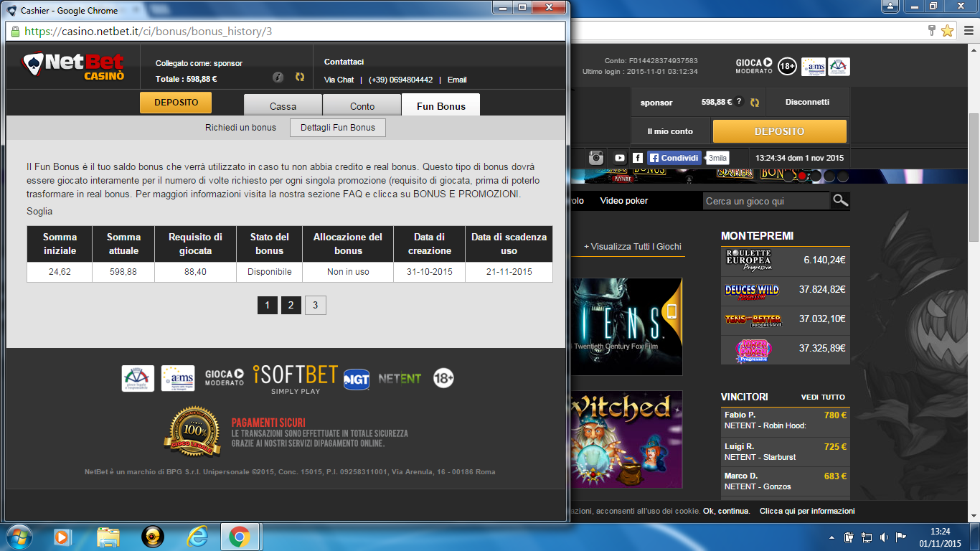Open the Witched game thumbnail
This screenshot has height=551, width=980.
(626, 439)
